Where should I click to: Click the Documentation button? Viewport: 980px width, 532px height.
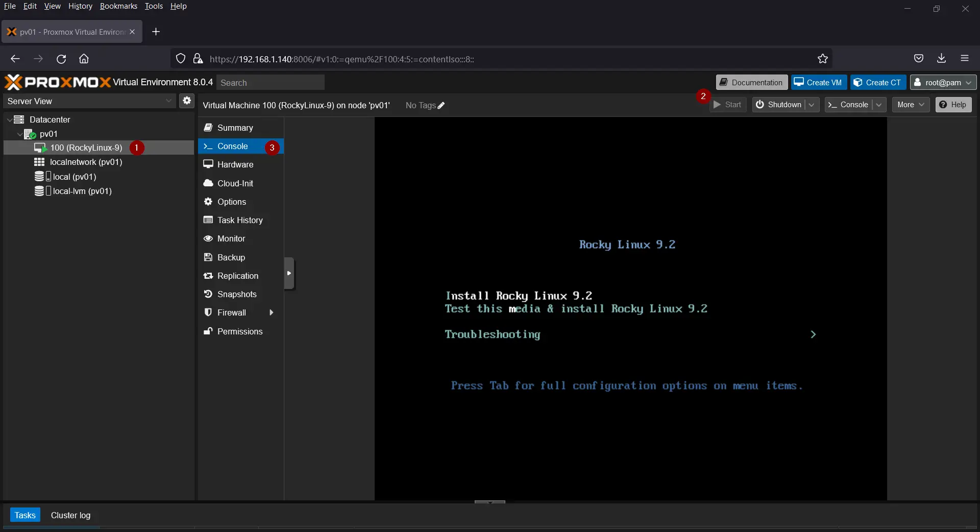point(752,82)
